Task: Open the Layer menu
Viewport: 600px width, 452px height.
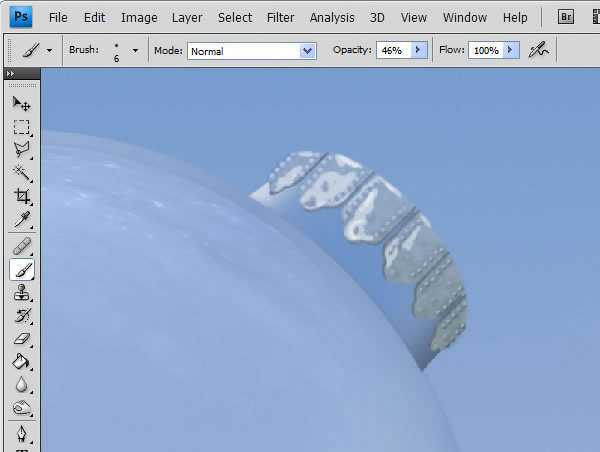Action: click(187, 18)
